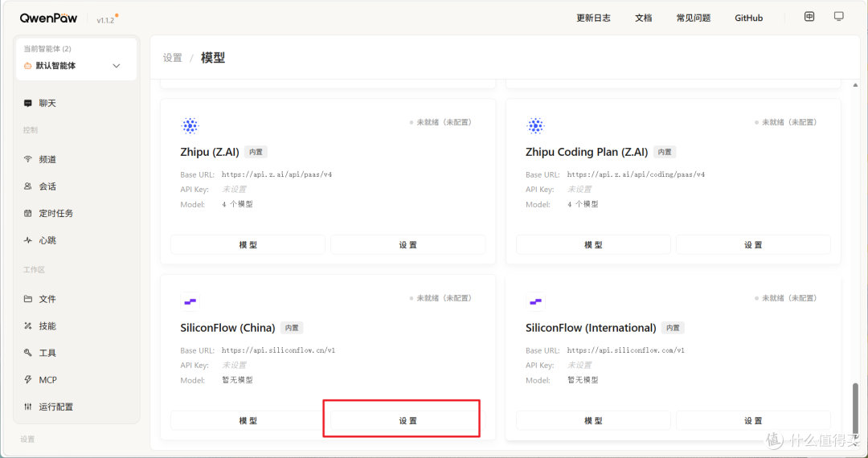Click 设置 in the breadcrumb
Viewport: 868px width, 458px height.
click(x=173, y=58)
